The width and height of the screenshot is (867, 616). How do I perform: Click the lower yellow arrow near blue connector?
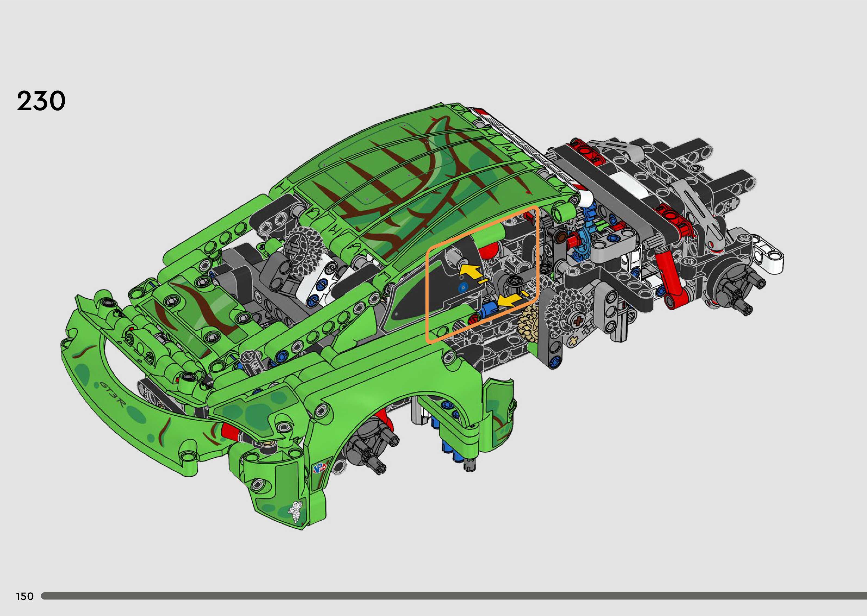tap(509, 300)
